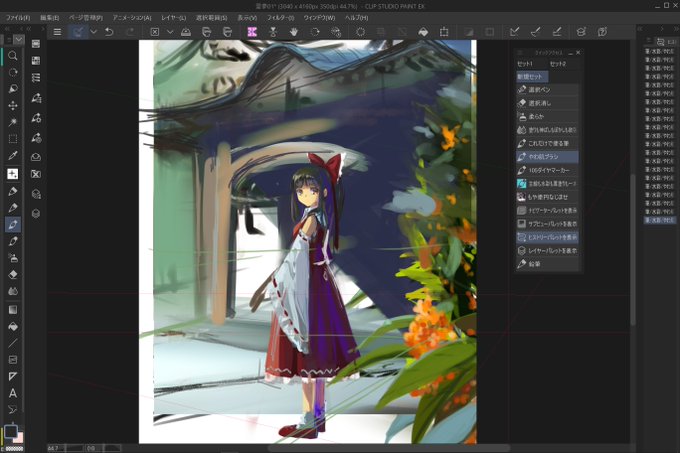Click レイヤーパレットを表示 in Quick Access
Screen dimensions: 680x453
pos(547,251)
